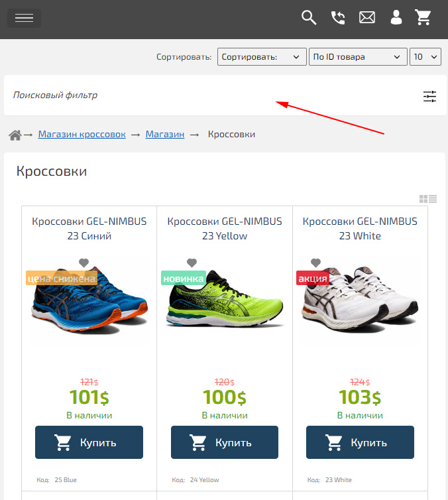The height and width of the screenshot is (500, 448).
Task: Open the 'Магазин' breadcrumb link
Action: (165, 134)
